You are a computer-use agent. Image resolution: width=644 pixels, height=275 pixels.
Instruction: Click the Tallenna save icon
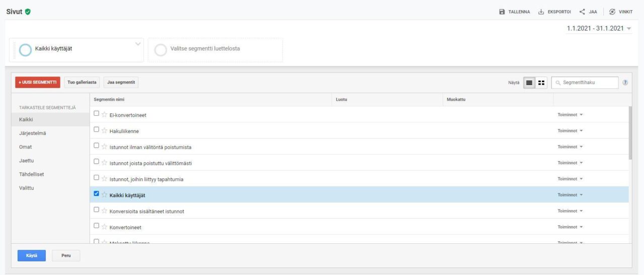502,12
